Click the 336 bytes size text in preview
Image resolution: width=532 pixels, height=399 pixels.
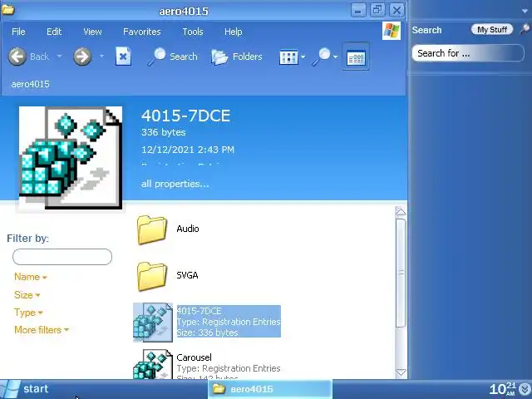[x=164, y=132]
